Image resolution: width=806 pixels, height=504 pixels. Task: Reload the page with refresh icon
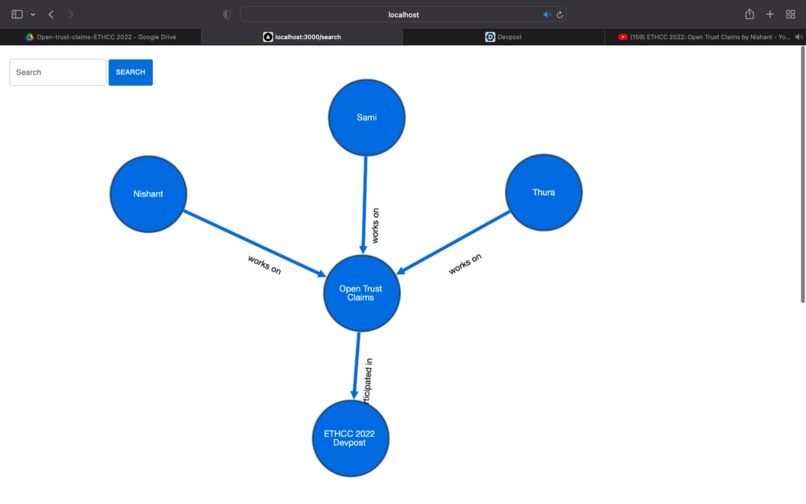coord(560,14)
